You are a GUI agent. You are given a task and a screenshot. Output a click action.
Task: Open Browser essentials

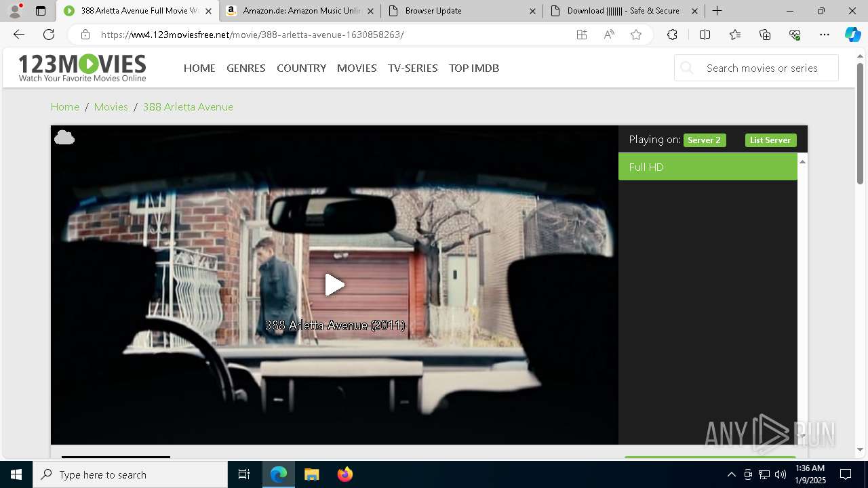pos(795,35)
